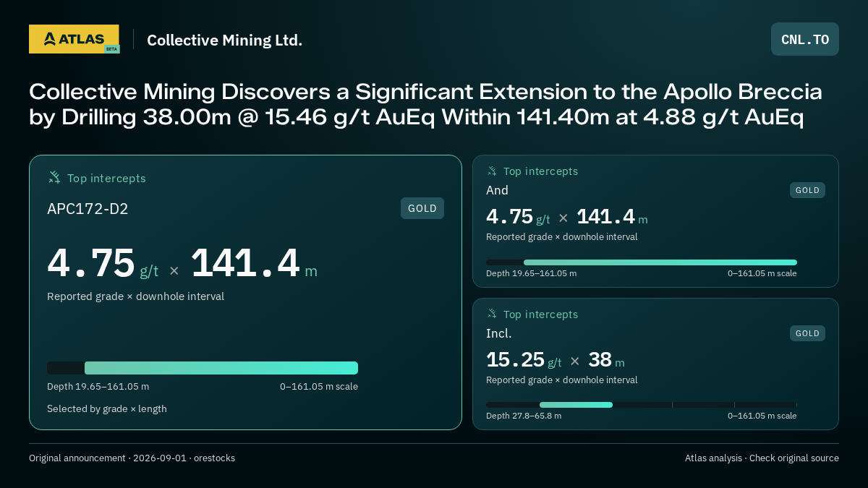Click the APC172-D2 depth interval bar
The image size is (868, 488).
tap(203, 368)
